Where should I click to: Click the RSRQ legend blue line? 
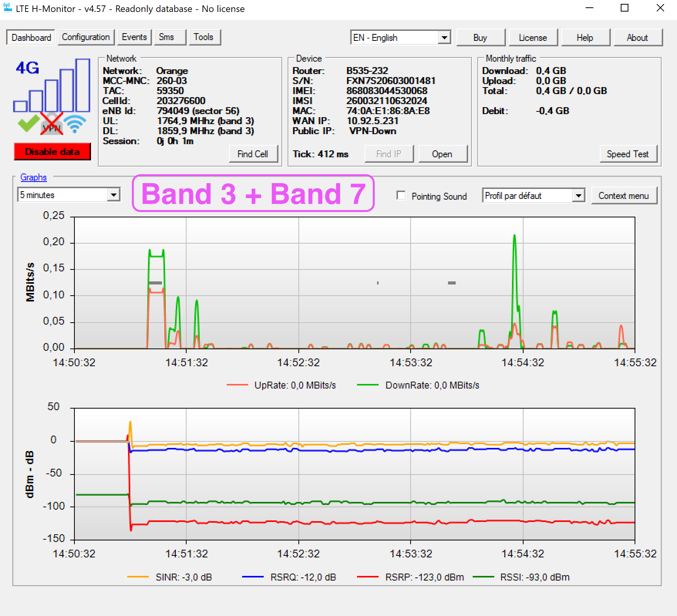click(253, 577)
